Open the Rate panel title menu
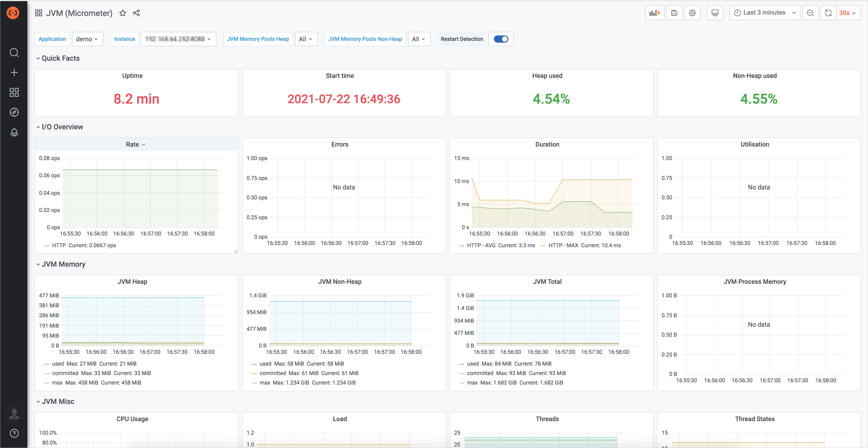Screen dimensions: 868x448 point(136,144)
